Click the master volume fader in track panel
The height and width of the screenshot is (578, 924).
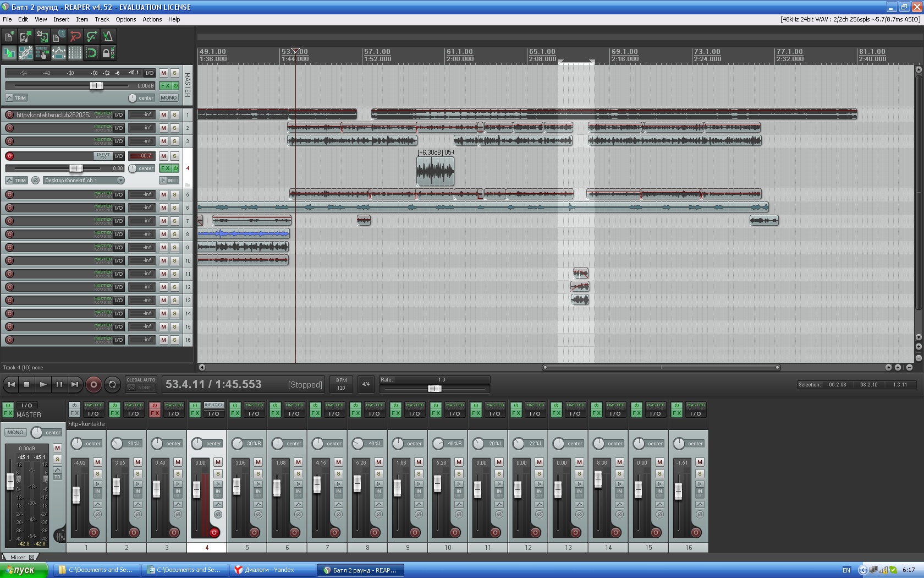pos(96,85)
